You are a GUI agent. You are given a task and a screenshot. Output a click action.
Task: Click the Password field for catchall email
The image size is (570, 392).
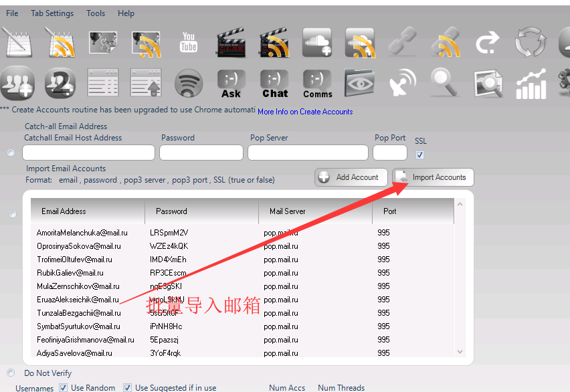click(201, 152)
